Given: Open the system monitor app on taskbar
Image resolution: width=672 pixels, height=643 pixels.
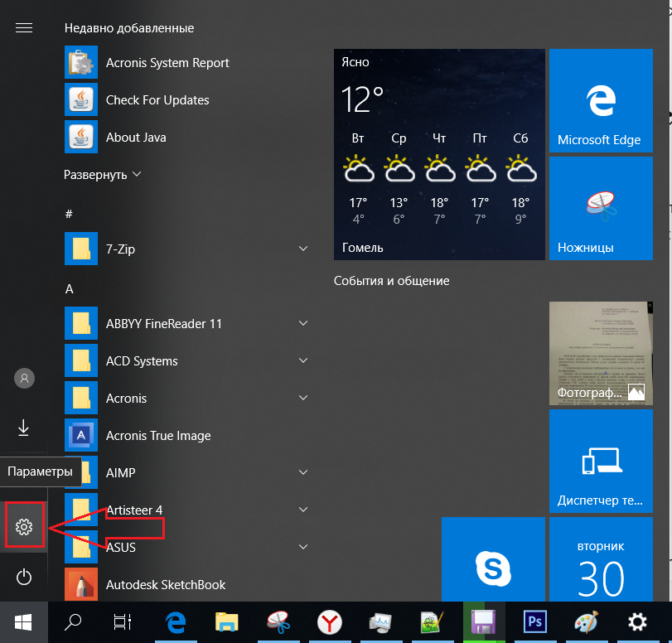Looking at the screenshot, I should click(380, 622).
